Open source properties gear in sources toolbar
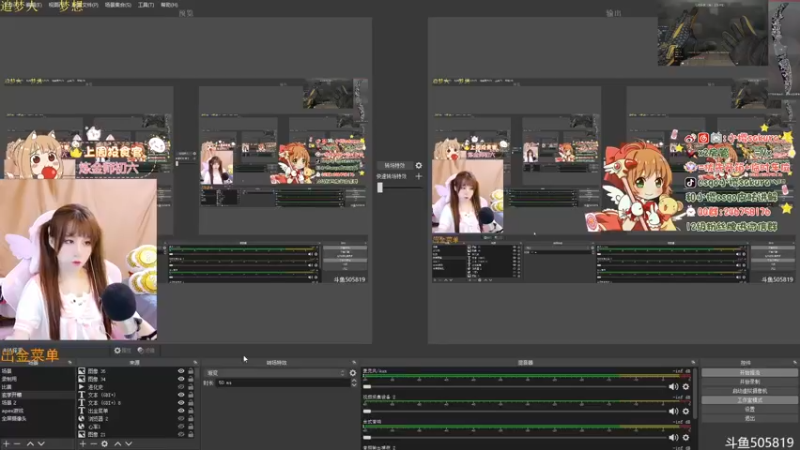The width and height of the screenshot is (800, 450). point(105,444)
